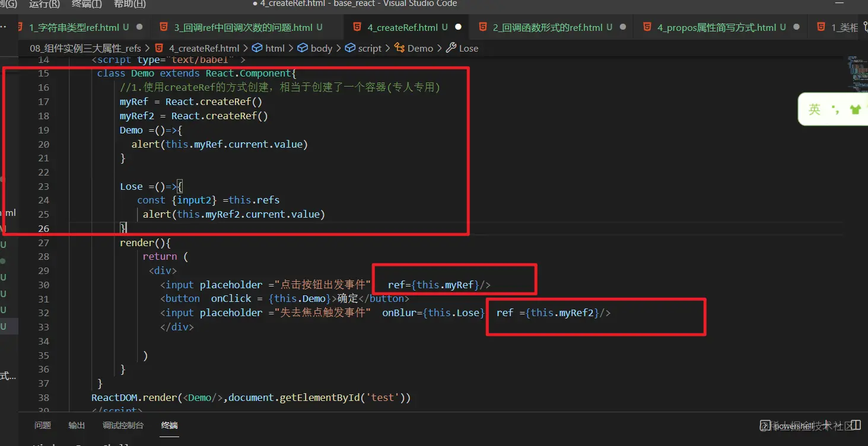Open the Demo class breadcrumb segment
868x446 pixels.
click(x=421, y=48)
